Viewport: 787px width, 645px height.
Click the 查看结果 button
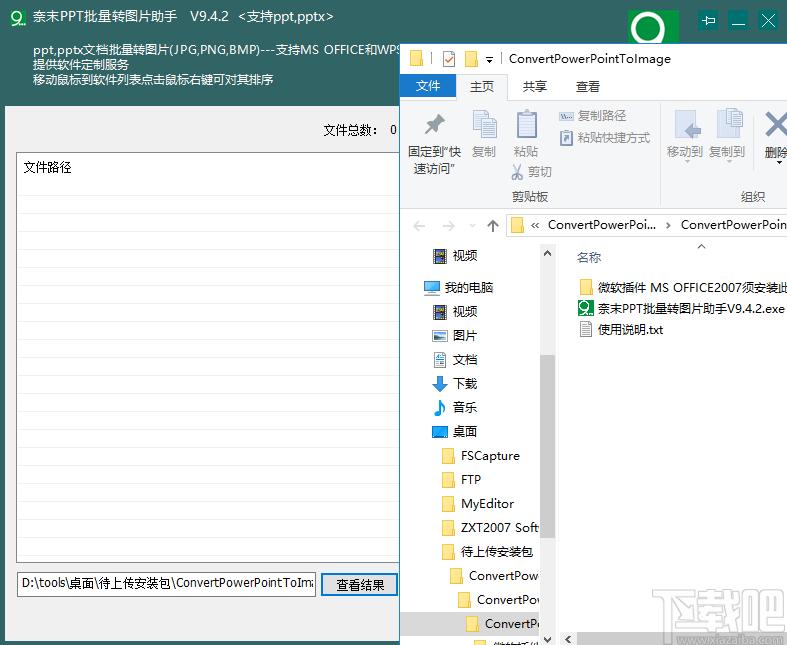(359, 585)
